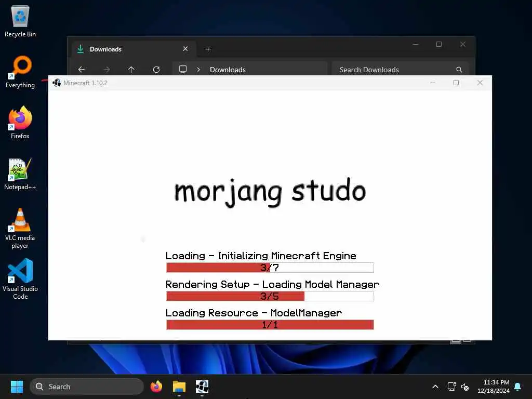Click 'Rendering Setup - Loading Model Manager' text
This screenshot has width=532, height=399.
click(272, 284)
